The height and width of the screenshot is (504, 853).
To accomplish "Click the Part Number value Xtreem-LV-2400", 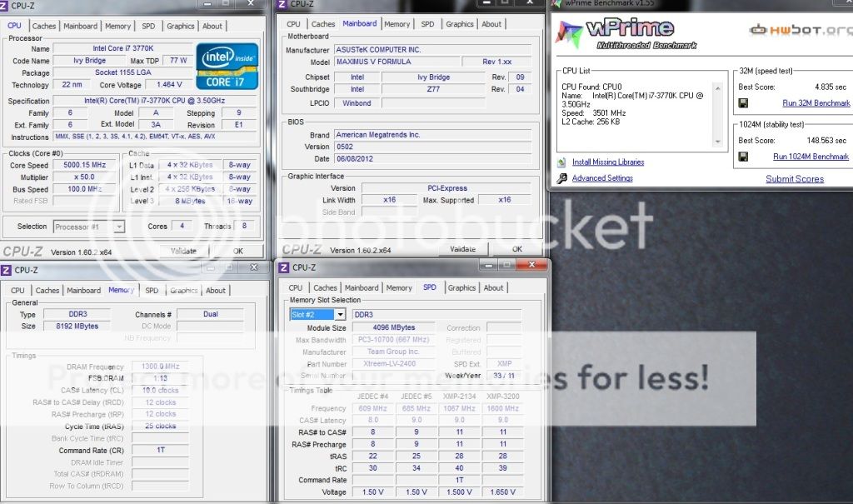I will pyautogui.click(x=393, y=363).
